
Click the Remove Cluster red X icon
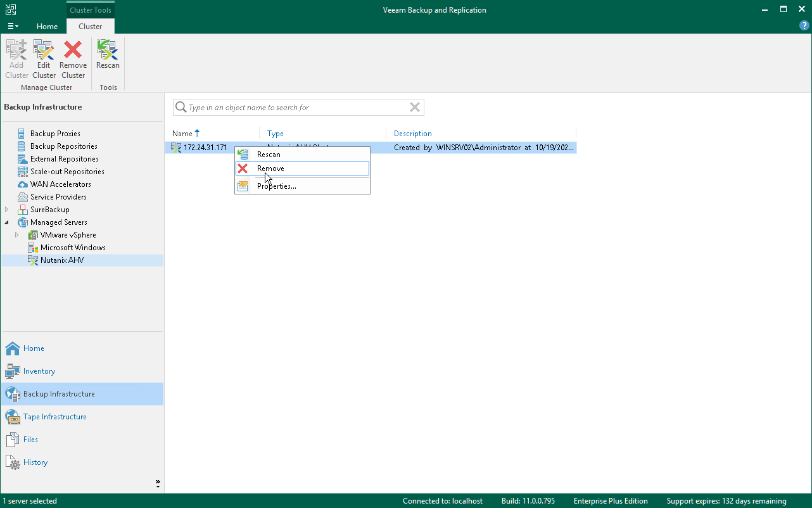point(73,49)
